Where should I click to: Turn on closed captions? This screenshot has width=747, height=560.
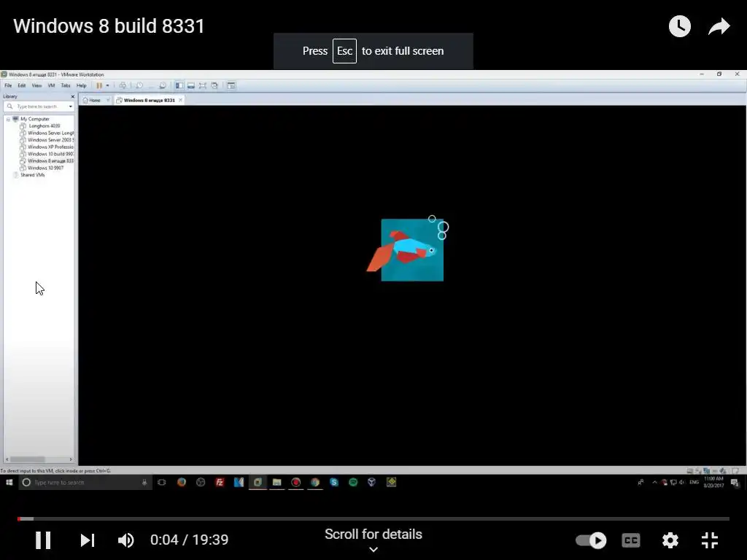631,540
